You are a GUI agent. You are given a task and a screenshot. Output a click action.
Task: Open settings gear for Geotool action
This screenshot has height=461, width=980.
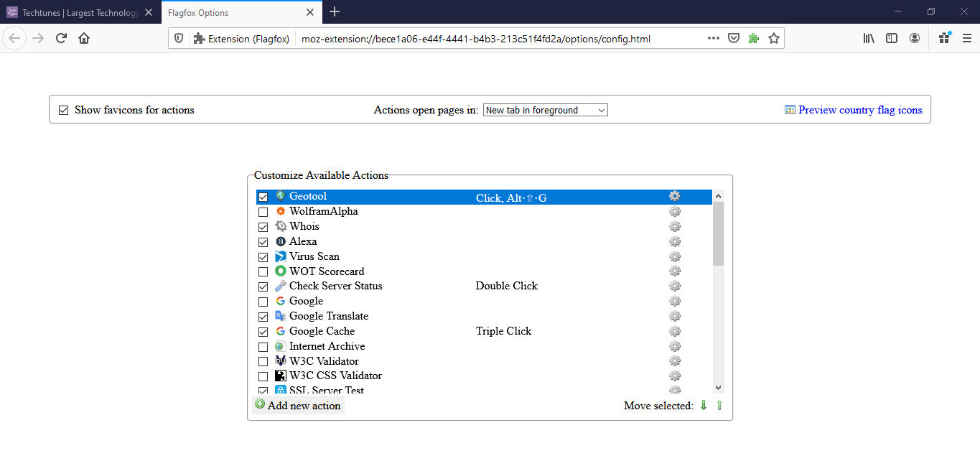click(674, 196)
